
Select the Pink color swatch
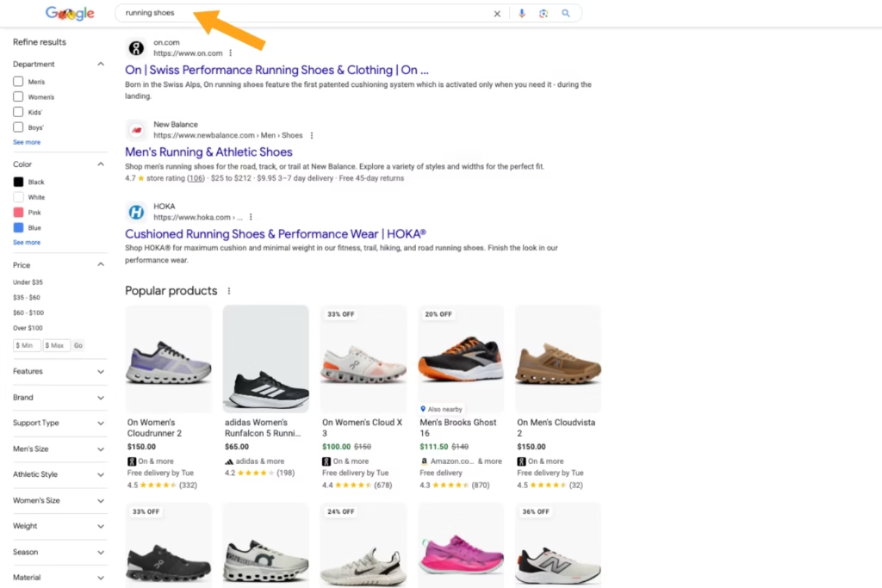coord(18,212)
